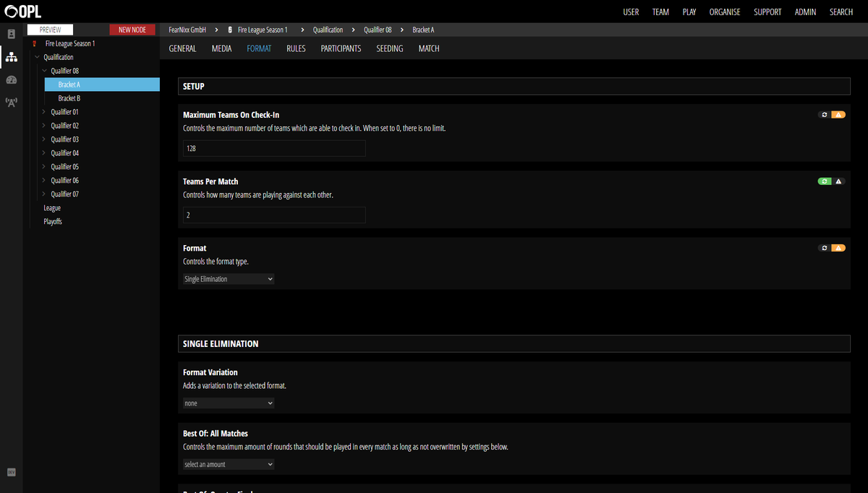Click the SETUP section header
The width and height of the screenshot is (868, 493).
(x=514, y=87)
